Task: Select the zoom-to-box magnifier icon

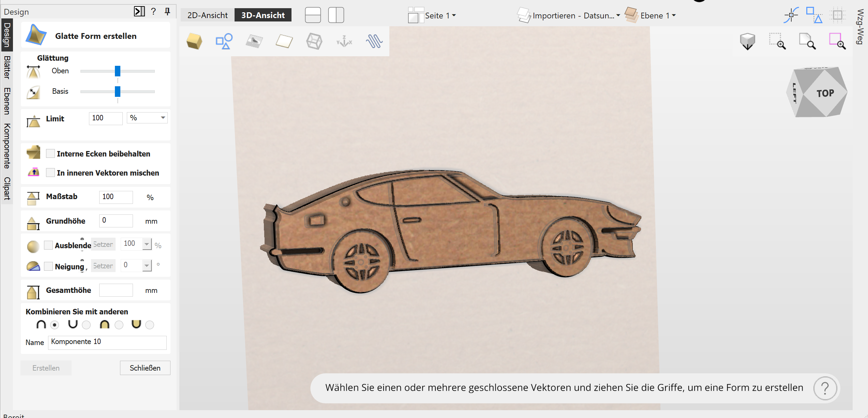Action: click(x=777, y=41)
